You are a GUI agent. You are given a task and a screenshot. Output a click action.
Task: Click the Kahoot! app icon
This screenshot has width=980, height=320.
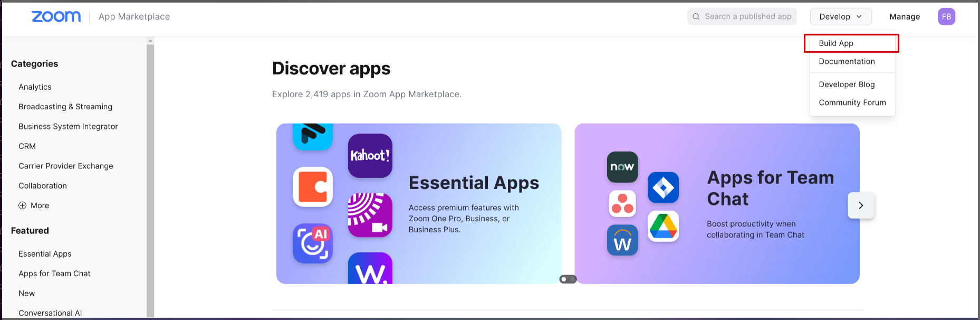point(370,156)
